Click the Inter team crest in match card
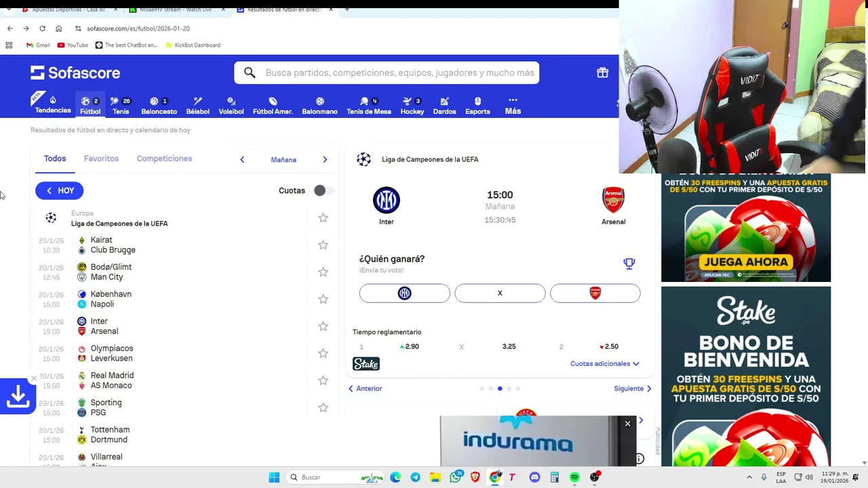The height and width of the screenshot is (488, 868). (x=387, y=200)
